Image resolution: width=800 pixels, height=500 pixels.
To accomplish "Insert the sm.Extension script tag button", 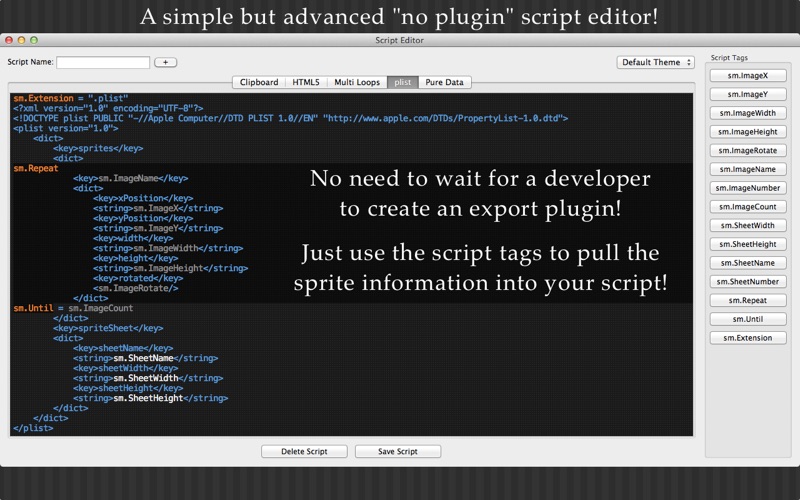I will (747, 338).
